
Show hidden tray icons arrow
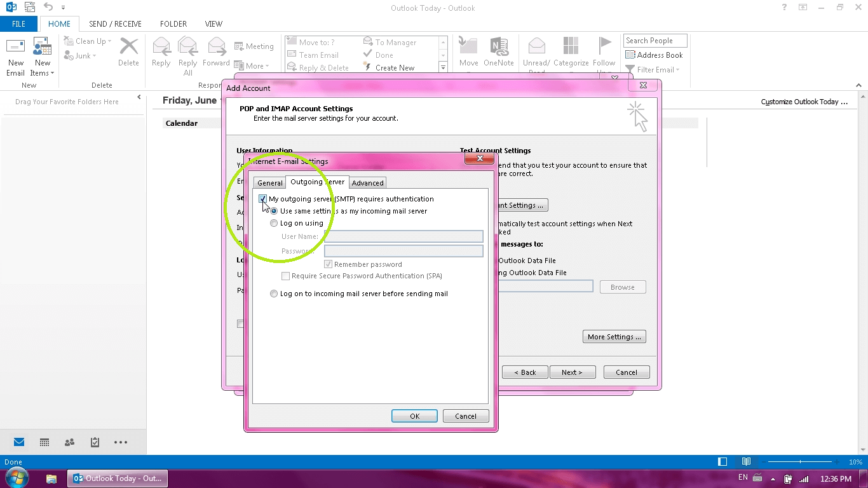click(773, 478)
